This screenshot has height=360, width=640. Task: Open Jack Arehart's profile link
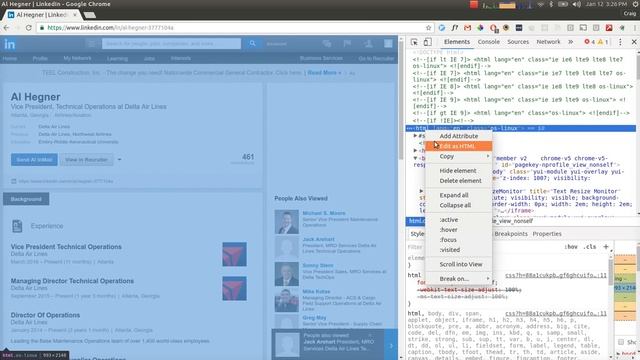click(318, 239)
